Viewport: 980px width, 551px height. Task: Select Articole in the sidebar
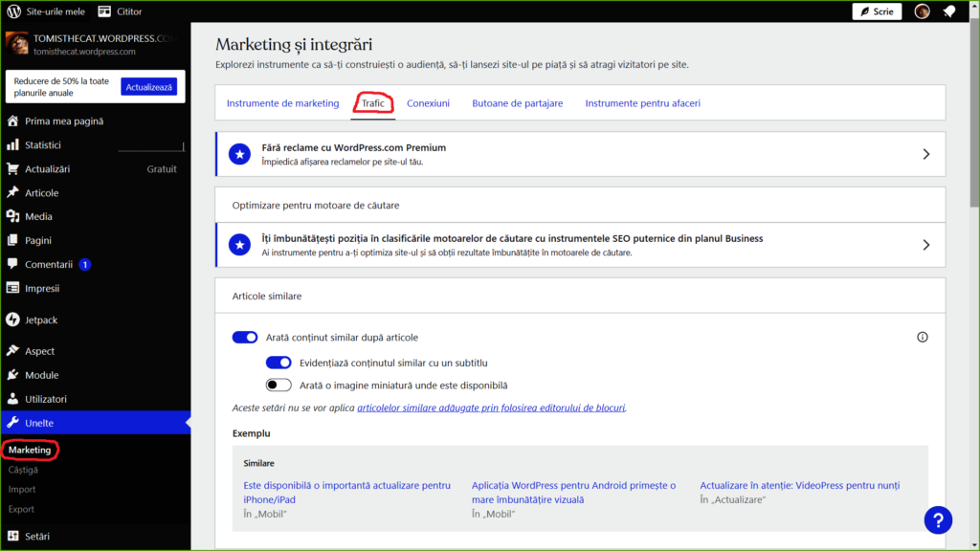pyautogui.click(x=13, y=192)
